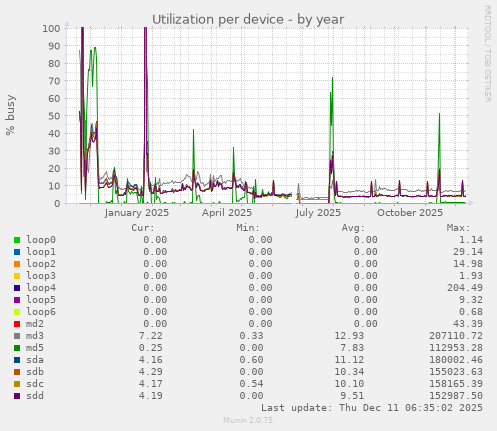
Task: Click the sdc legend label
Action: pyautogui.click(x=35, y=384)
